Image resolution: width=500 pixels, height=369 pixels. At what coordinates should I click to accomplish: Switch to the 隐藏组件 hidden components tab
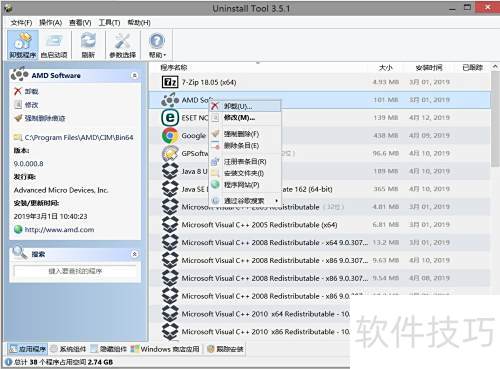point(109,349)
